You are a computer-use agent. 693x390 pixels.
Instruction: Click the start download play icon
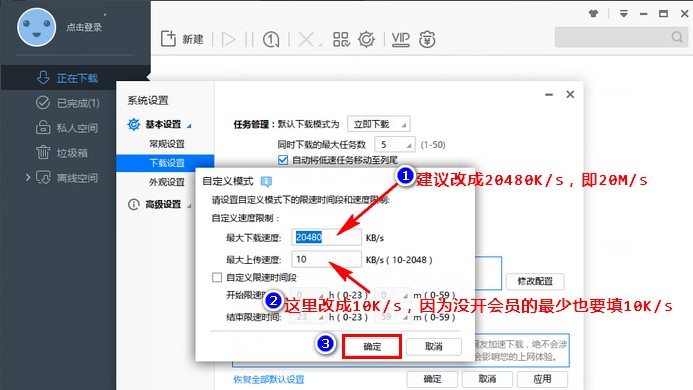[x=228, y=39]
